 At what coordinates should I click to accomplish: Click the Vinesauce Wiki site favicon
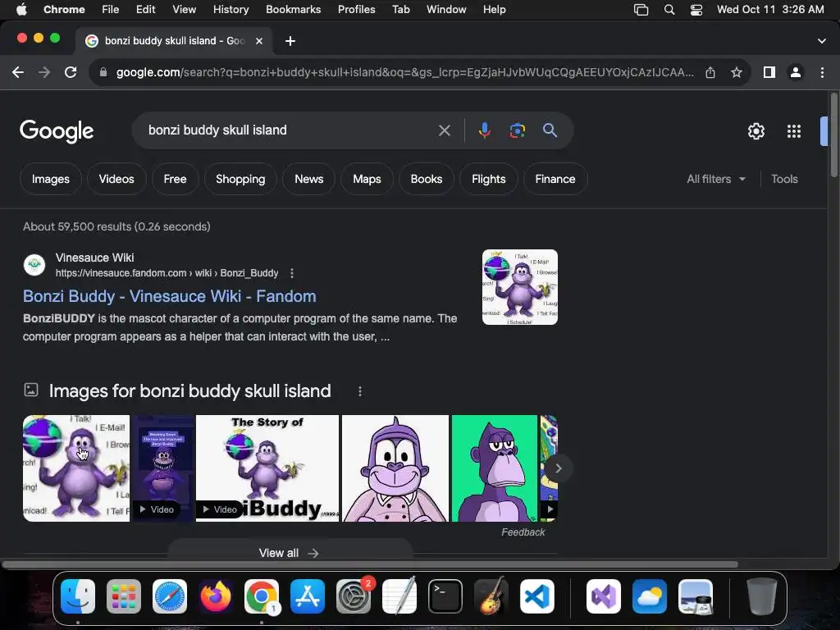pyautogui.click(x=34, y=265)
